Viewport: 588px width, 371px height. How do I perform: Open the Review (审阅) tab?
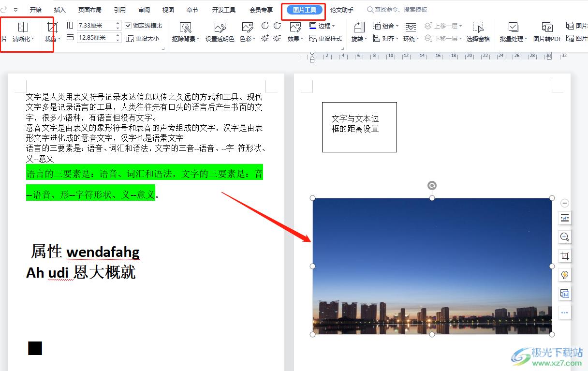click(x=144, y=10)
